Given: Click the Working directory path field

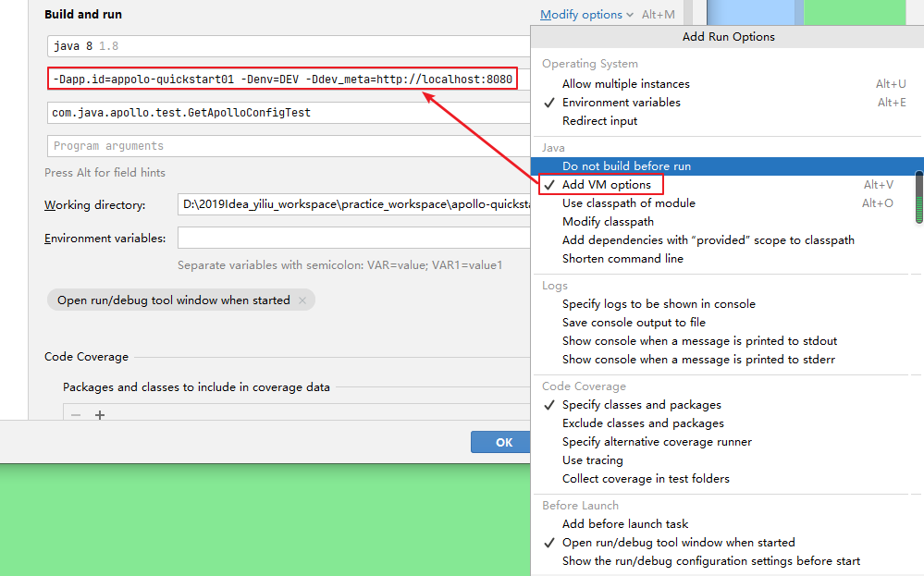Looking at the screenshot, I should tap(354, 204).
